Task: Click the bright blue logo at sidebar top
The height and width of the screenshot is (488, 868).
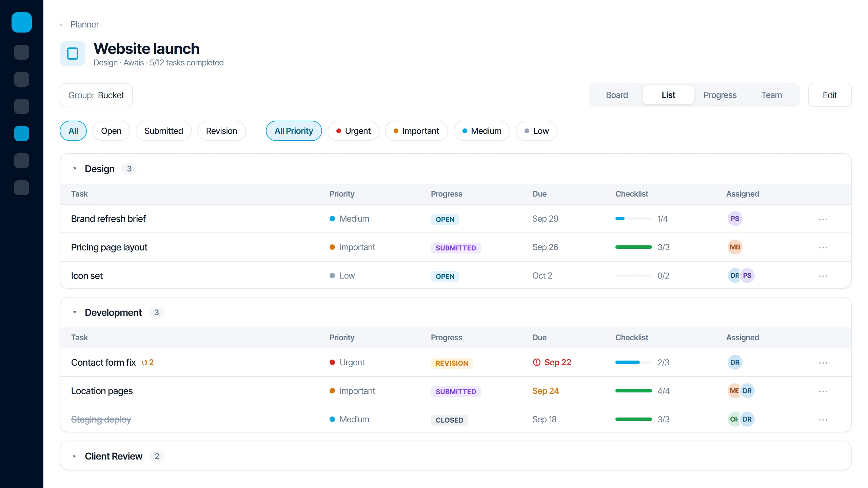Action: coord(22,22)
